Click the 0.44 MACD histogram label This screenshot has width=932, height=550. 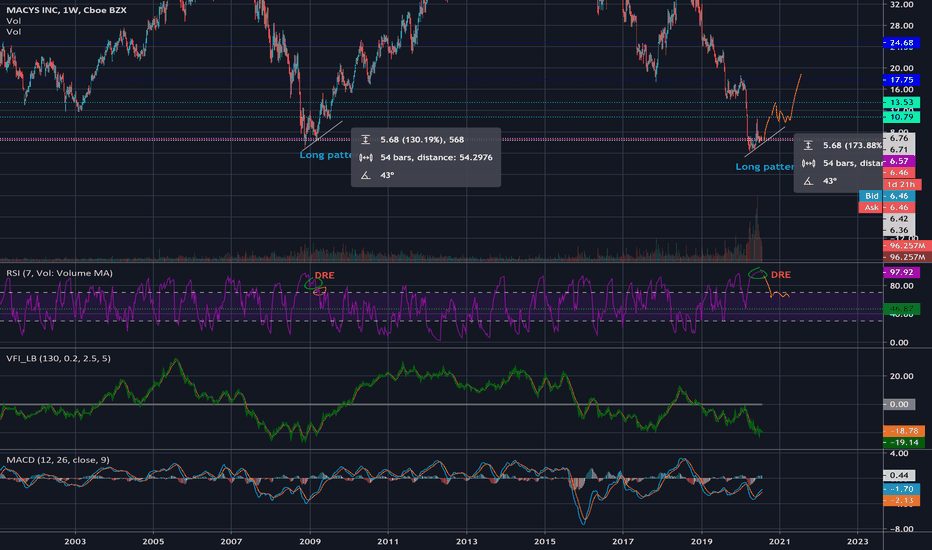(901, 476)
